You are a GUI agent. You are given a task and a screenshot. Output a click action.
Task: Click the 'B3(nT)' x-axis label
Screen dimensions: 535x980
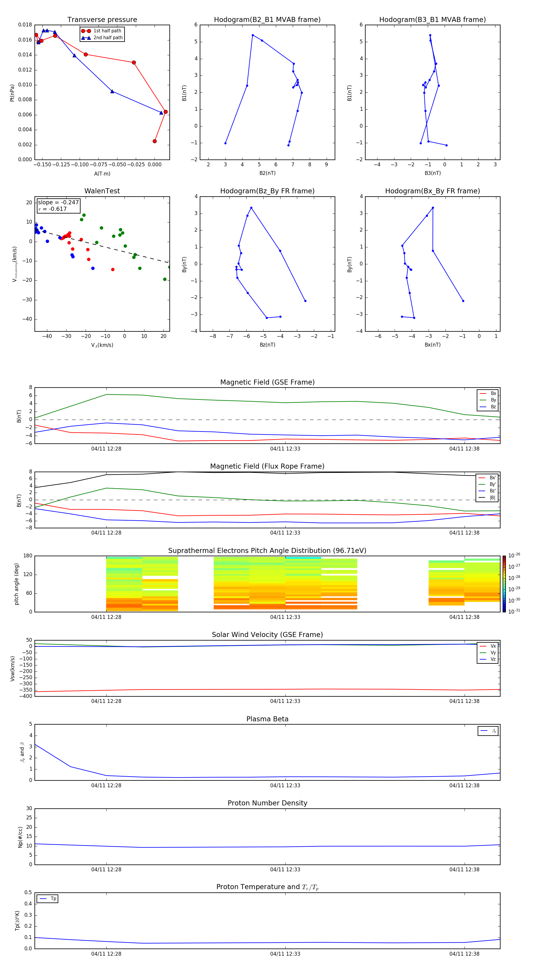432,173
